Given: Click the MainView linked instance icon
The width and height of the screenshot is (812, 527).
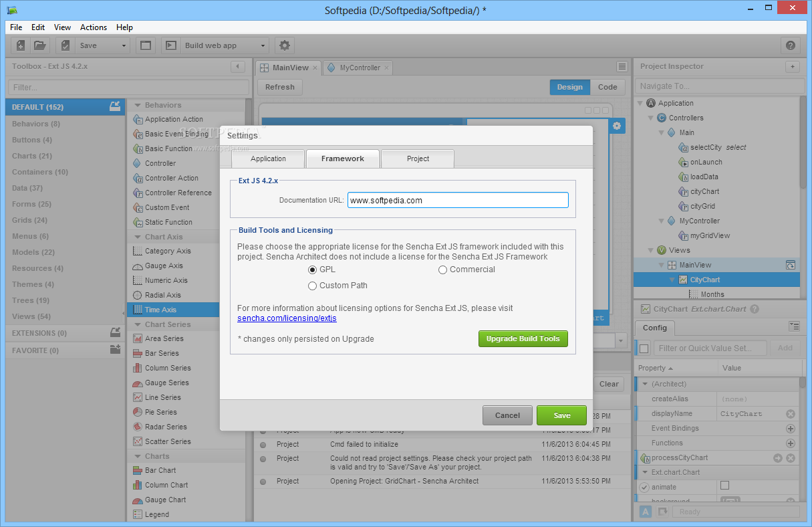Looking at the screenshot, I should (791, 265).
